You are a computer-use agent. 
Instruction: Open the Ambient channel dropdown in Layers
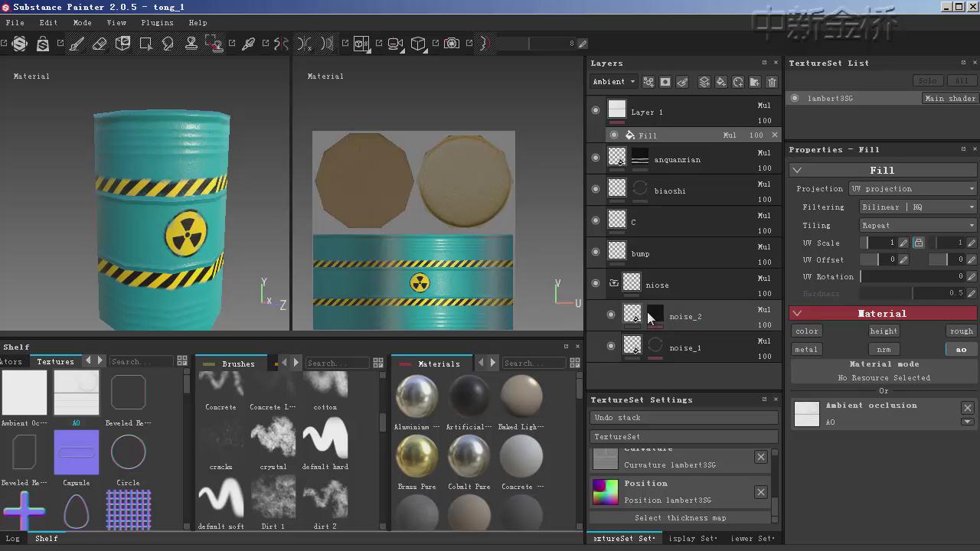[x=614, y=82]
